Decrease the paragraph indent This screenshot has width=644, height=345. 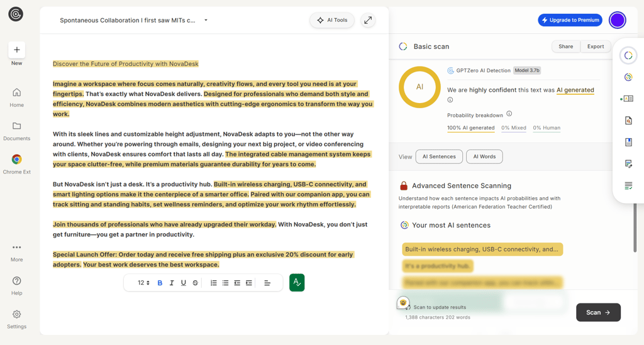237,283
